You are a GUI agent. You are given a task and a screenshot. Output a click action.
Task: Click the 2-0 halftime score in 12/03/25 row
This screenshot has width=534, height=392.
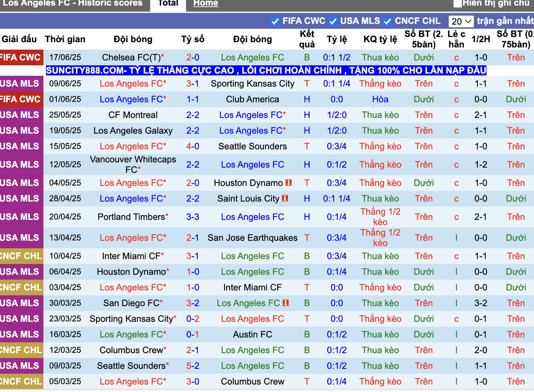pos(481,350)
